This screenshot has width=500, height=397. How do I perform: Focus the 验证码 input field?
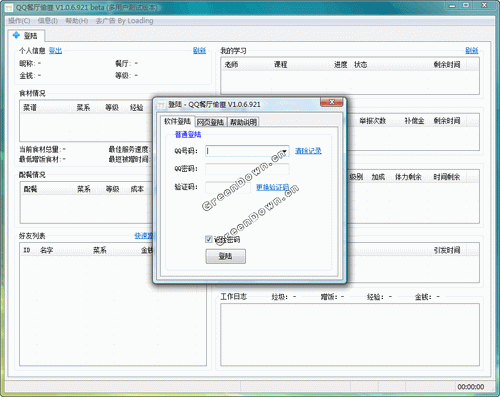point(228,187)
